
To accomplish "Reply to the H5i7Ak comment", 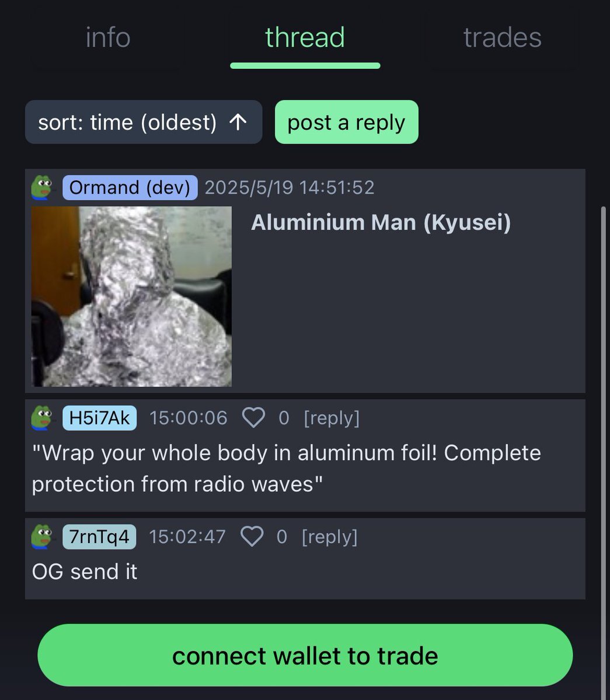I will (332, 418).
